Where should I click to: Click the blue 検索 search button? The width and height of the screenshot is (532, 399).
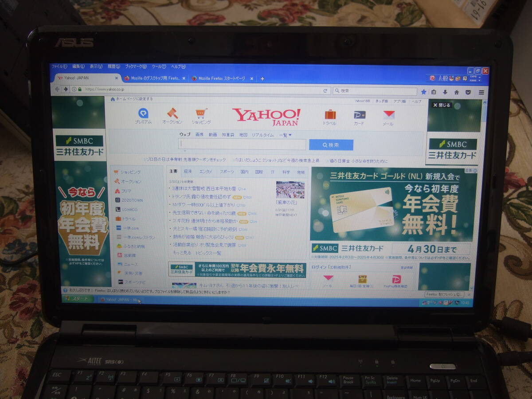[331, 145]
